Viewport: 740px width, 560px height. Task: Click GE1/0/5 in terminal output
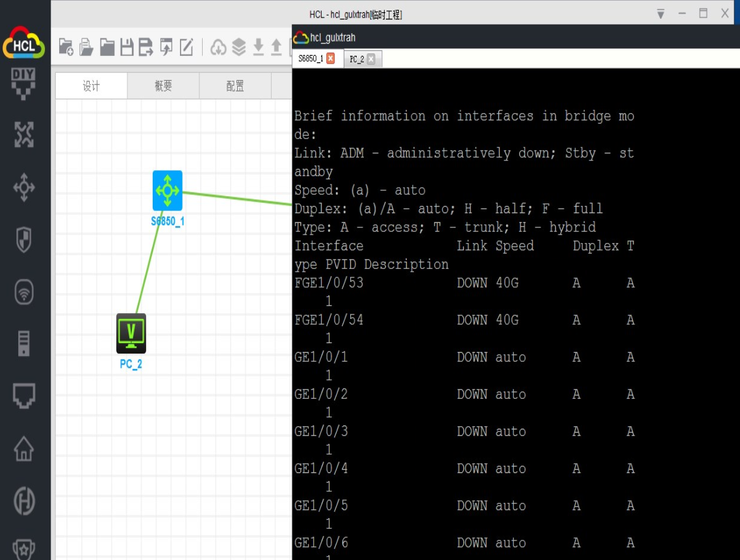321,505
